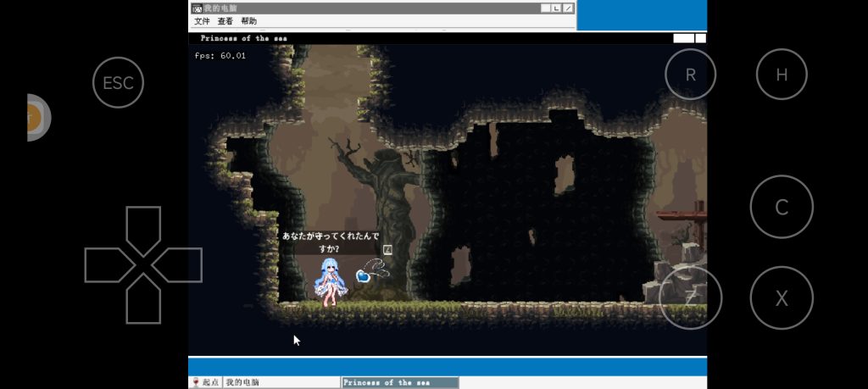Open the 帮助 menu
The image size is (868, 389).
tap(248, 21)
